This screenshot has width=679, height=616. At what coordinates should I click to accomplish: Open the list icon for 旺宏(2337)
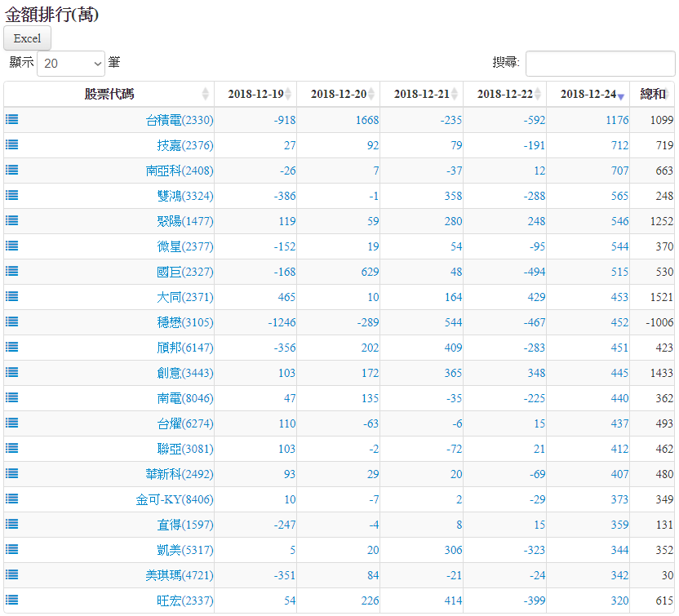[x=12, y=600]
